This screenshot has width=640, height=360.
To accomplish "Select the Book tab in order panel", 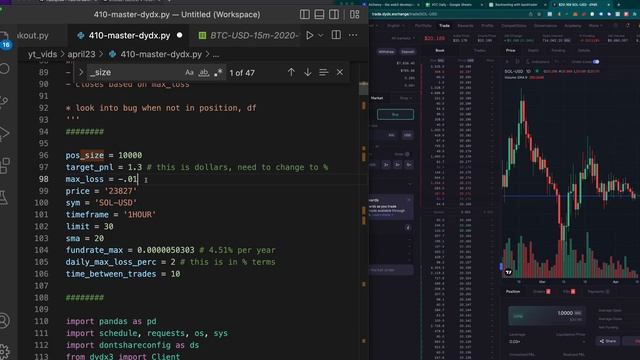I will tap(440, 51).
